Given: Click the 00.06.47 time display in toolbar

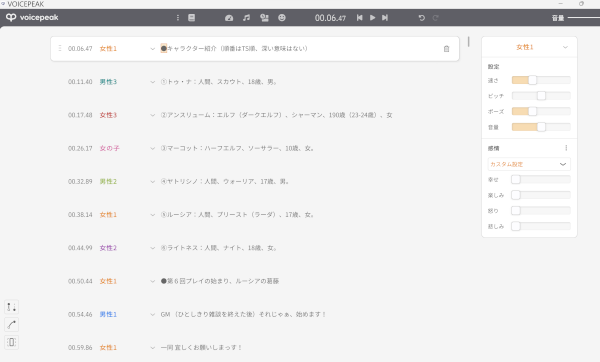Looking at the screenshot, I should point(330,18).
